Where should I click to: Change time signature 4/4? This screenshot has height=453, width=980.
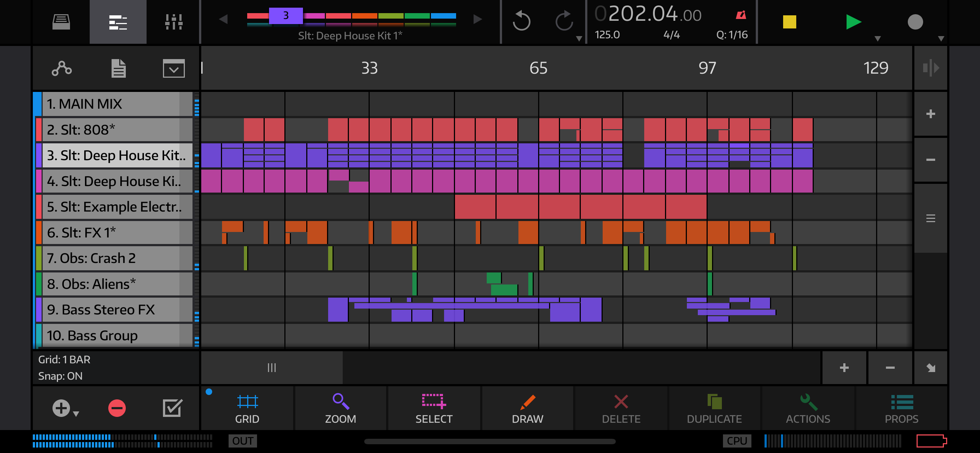[x=672, y=35]
